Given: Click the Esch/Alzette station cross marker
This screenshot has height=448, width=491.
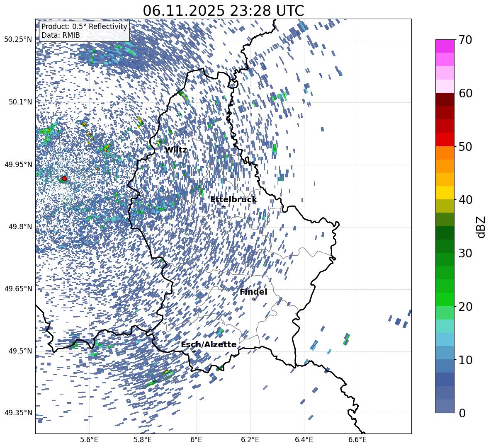Looking at the screenshot, I should pos(194,351).
